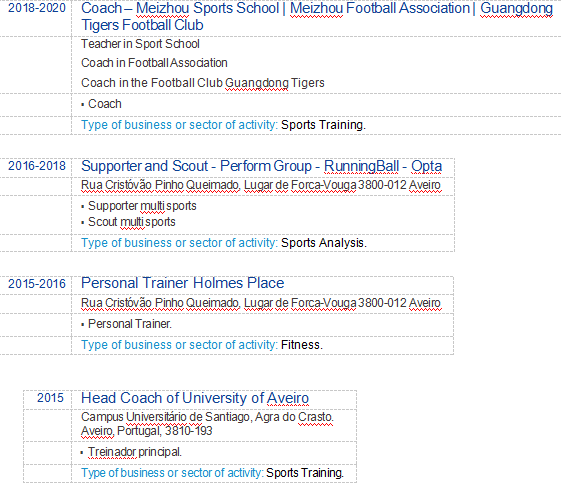Viewport: 562px width, 490px height.
Task: Click the Guangdong Tigers football club line
Action: tap(203, 83)
